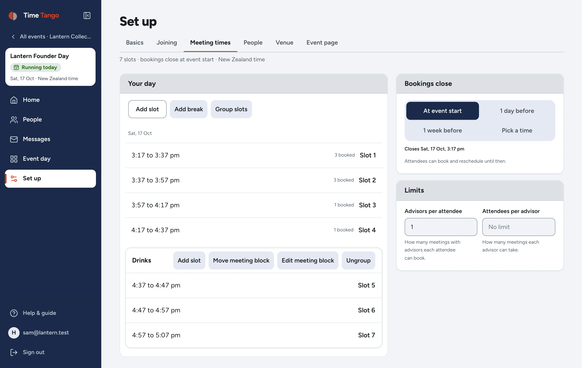Choose 1 day before option
The height and width of the screenshot is (368, 588).
point(517,111)
